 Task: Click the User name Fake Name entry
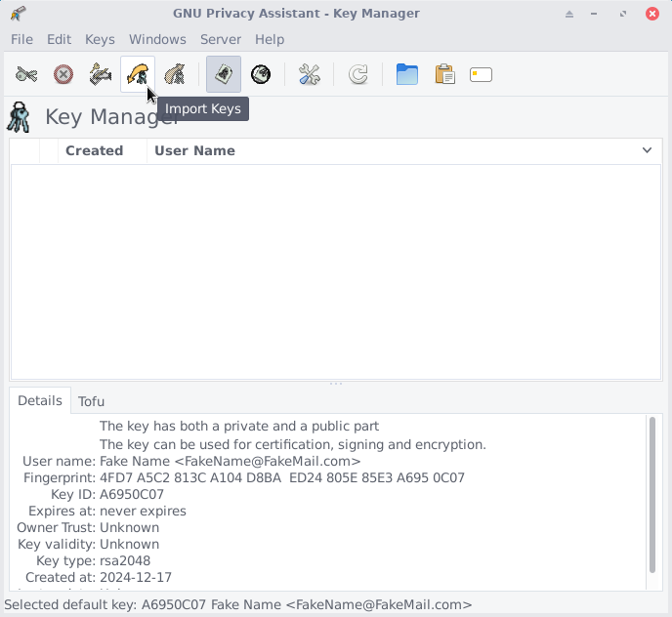[x=231, y=462]
